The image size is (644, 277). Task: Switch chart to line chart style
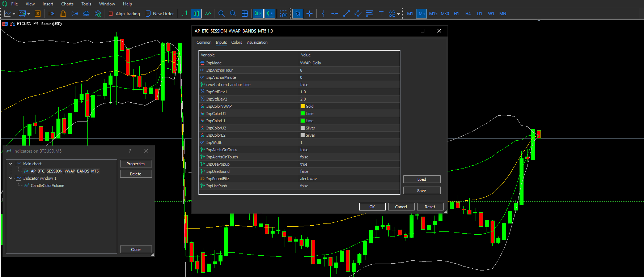208,14
